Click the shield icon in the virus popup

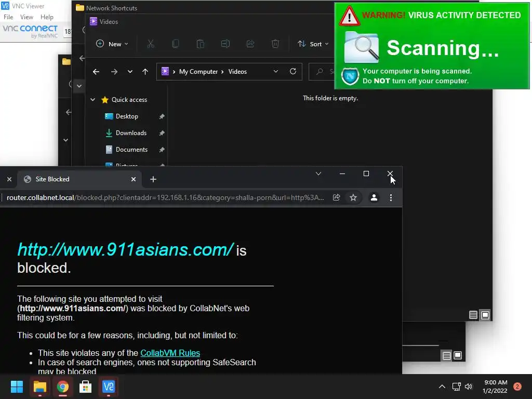tap(350, 76)
